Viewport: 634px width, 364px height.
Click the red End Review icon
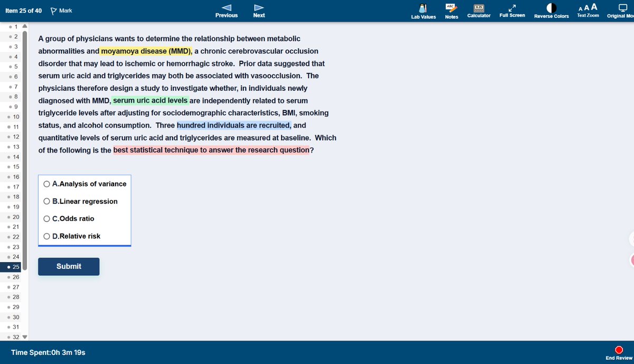pos(619,349)
